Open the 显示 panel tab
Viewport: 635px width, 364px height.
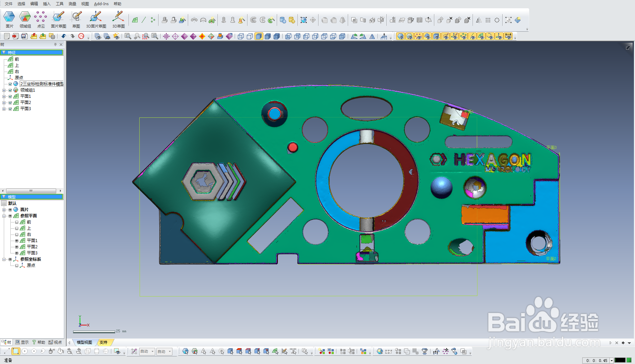pyautogui.click(x=22, y=342)
